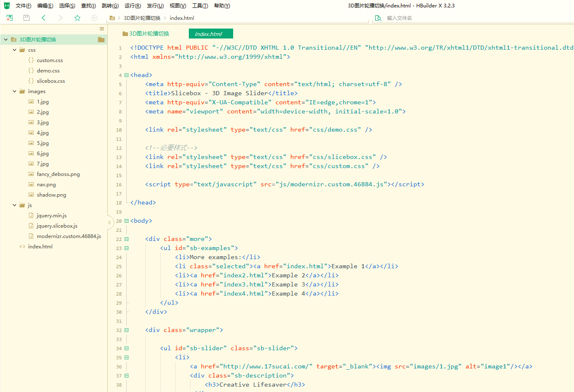Open the 运行(R) menu
Viewport: 574px width, 392px height.
tap(133, 6)
